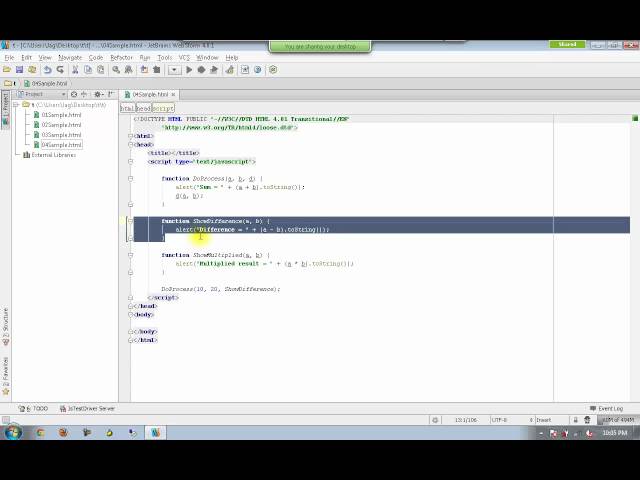Click the Synchronize toolbar icon

pyautogui.click(x=32, y=70)
